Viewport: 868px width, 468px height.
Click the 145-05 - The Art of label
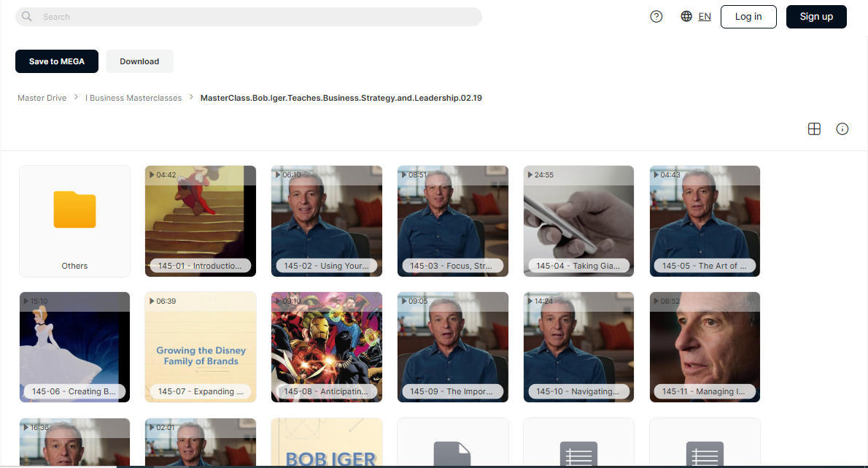click(704, 266)
